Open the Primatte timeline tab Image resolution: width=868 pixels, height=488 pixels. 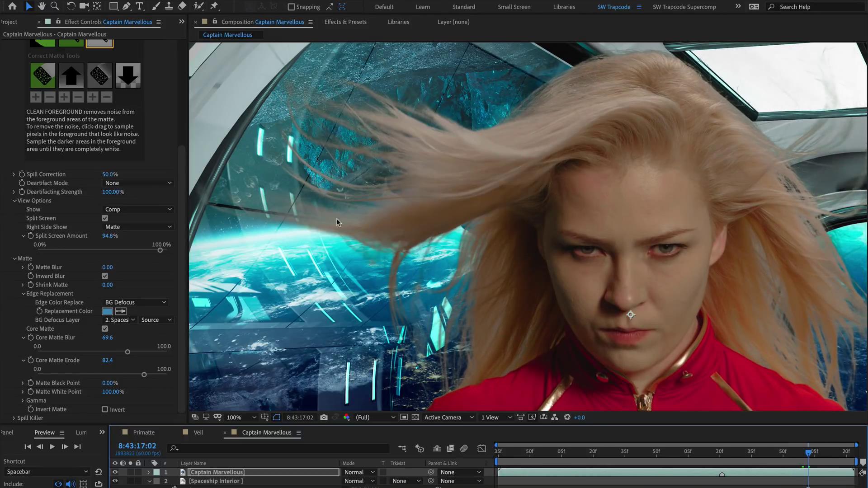(144, 432)
